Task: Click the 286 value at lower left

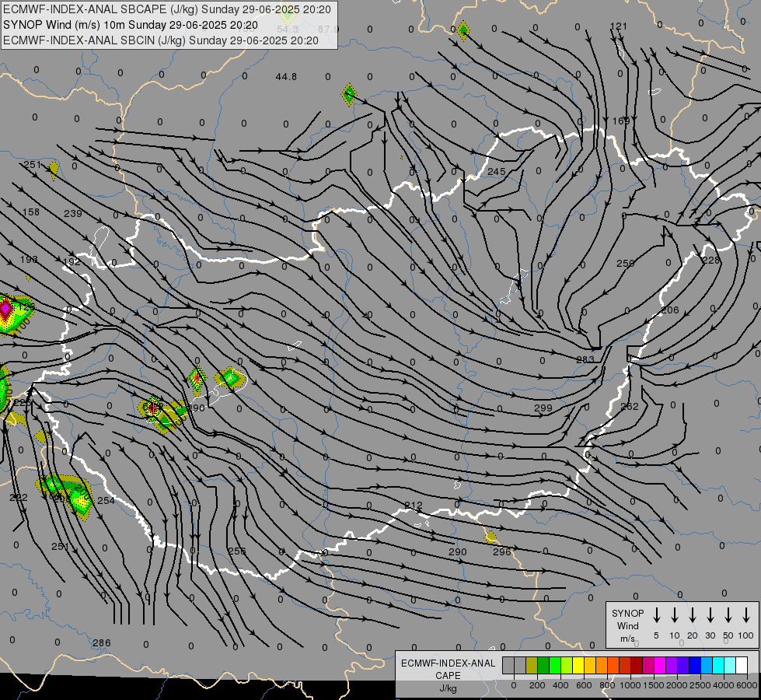Action: click(101, 642)
